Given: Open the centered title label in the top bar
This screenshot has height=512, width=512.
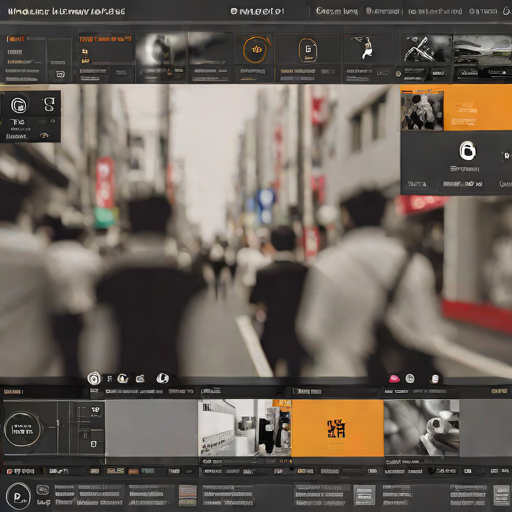Looking at the screenshot, I should [x=257, y=11].
